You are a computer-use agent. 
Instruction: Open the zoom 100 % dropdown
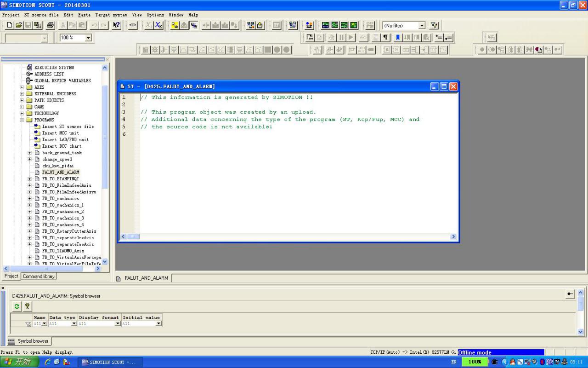[x=88, y=38]
